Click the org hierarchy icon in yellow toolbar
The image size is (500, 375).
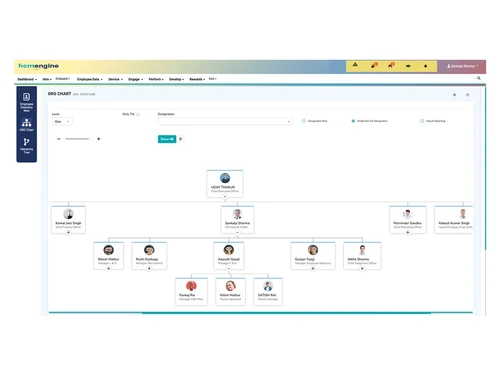(355, 65)
